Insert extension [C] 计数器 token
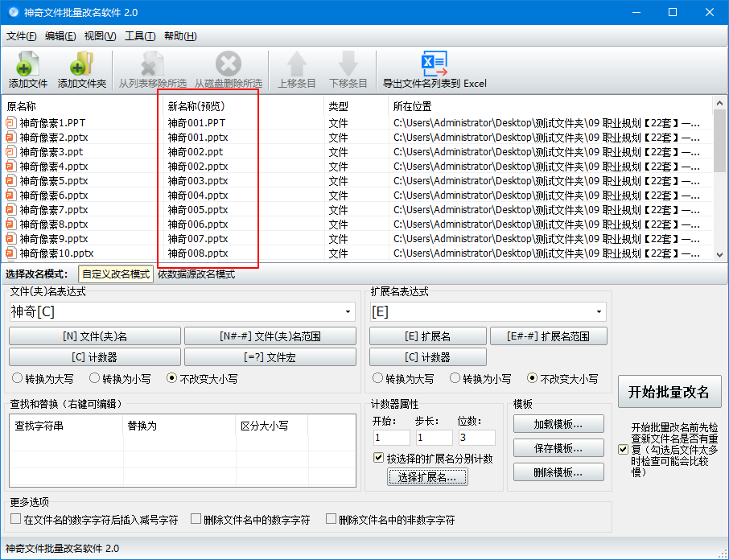The height and width of the screenshot is (560, 729). click(428, 357)
